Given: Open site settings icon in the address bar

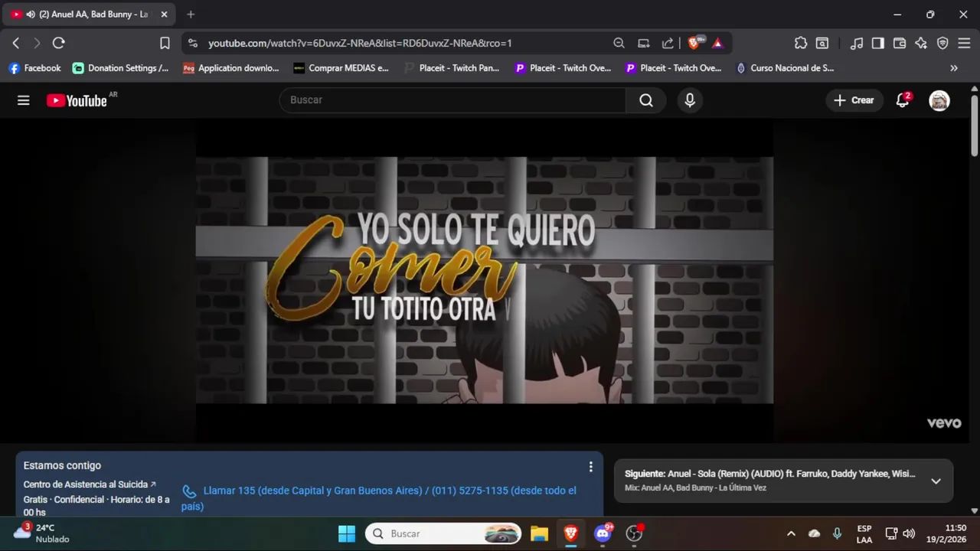Looking at the screenshot, I should point(192,43).
